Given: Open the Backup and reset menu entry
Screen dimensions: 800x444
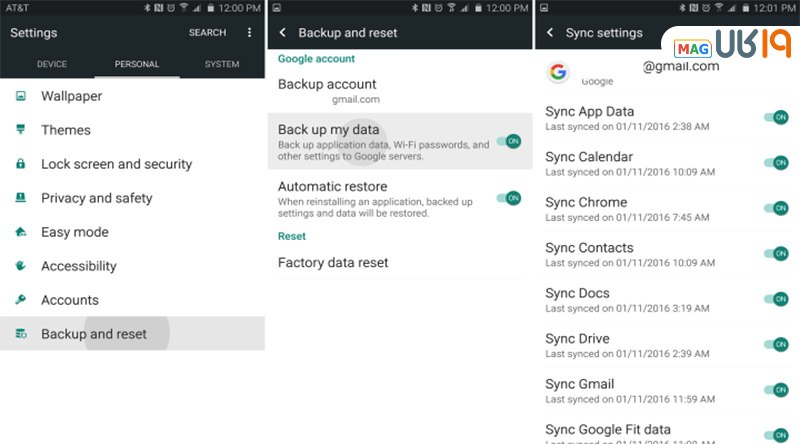Looking at the screenshot, I should tap(94, 334).
